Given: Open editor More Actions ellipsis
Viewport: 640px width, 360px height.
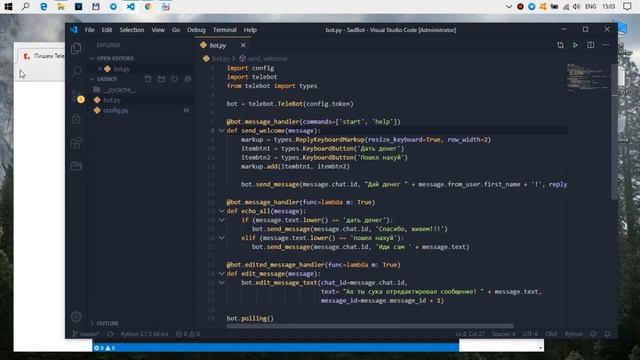Looking at the screenshot, I should coord(606,45).
